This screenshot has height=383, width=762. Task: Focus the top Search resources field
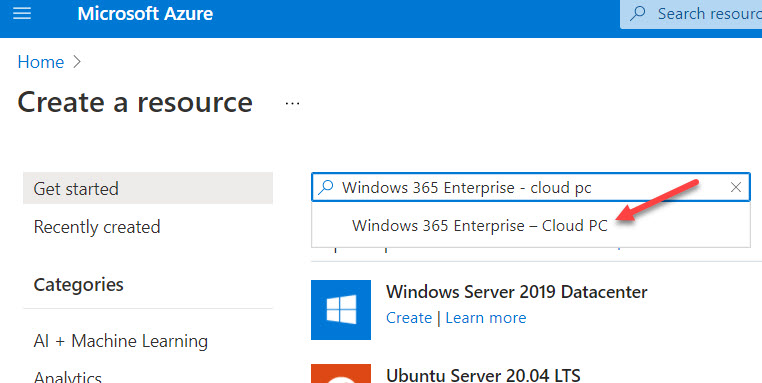click(x=691, y=14)
